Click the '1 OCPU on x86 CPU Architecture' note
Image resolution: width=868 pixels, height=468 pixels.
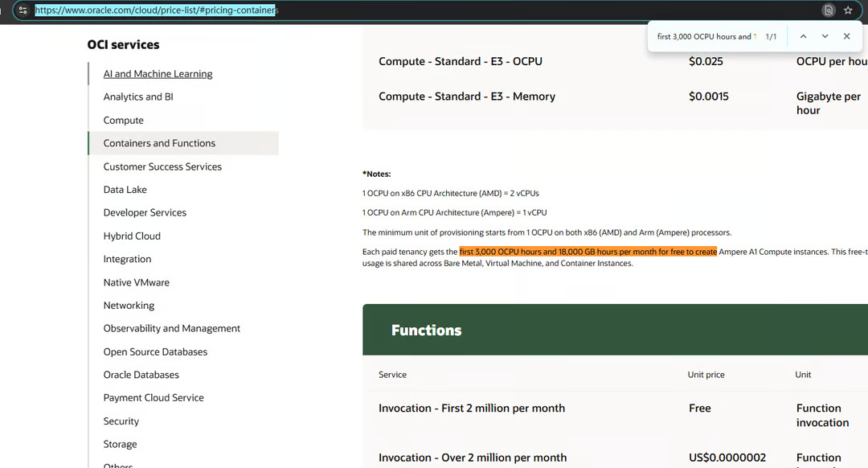[x=451, y=193]
